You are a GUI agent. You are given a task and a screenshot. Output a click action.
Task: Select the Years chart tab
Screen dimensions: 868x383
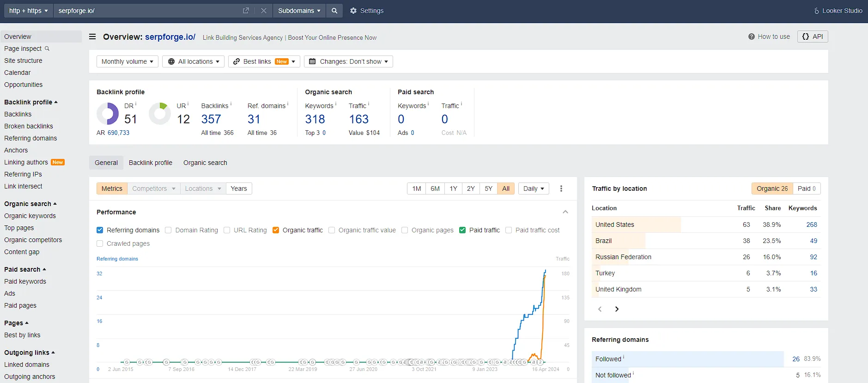(239, 188)
